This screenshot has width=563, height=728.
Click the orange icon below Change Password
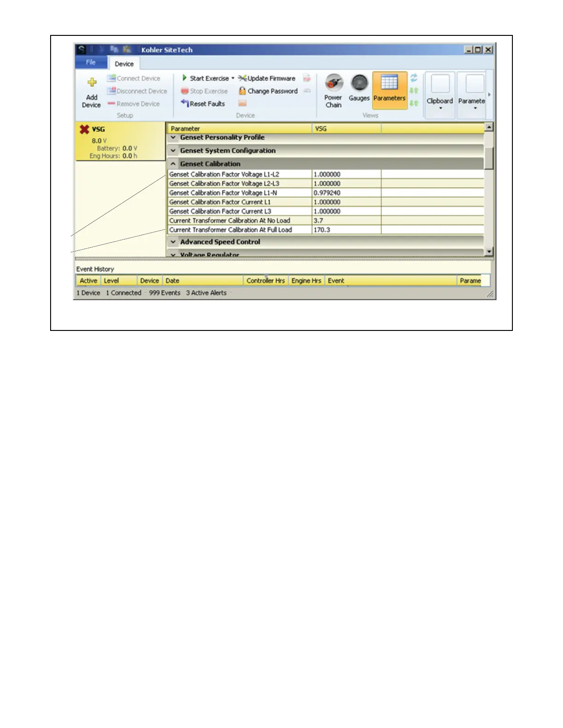pos(242,103)
